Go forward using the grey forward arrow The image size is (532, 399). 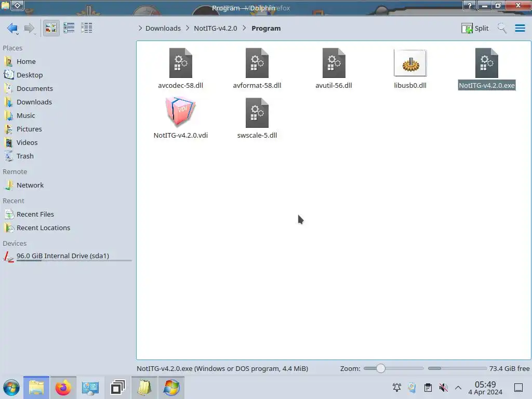click(29, 28)
